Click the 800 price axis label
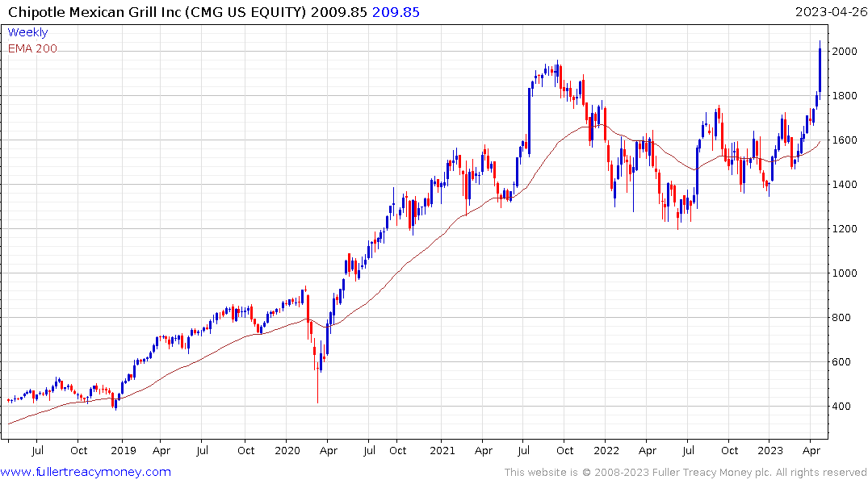Viewport: 868px width, 484px height. [x=842, y=318]
